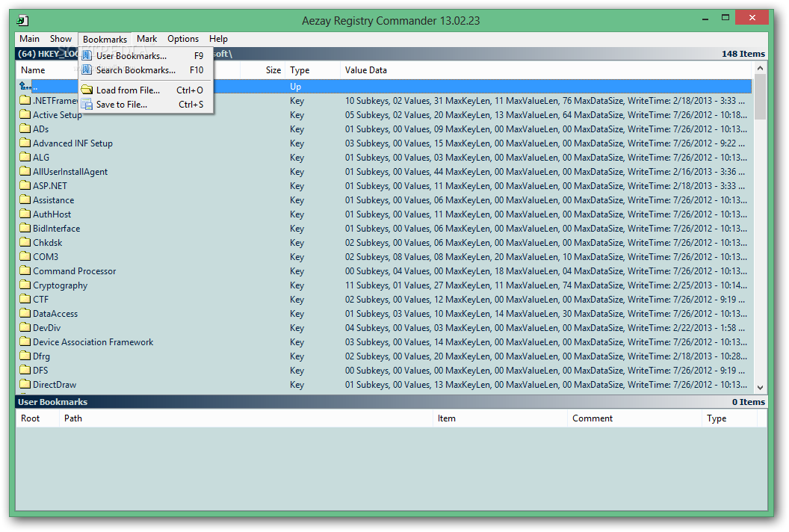Click the 0 Items bookmarks counter
The width and height of the screenshot is (789, 532).
point(748,402)
